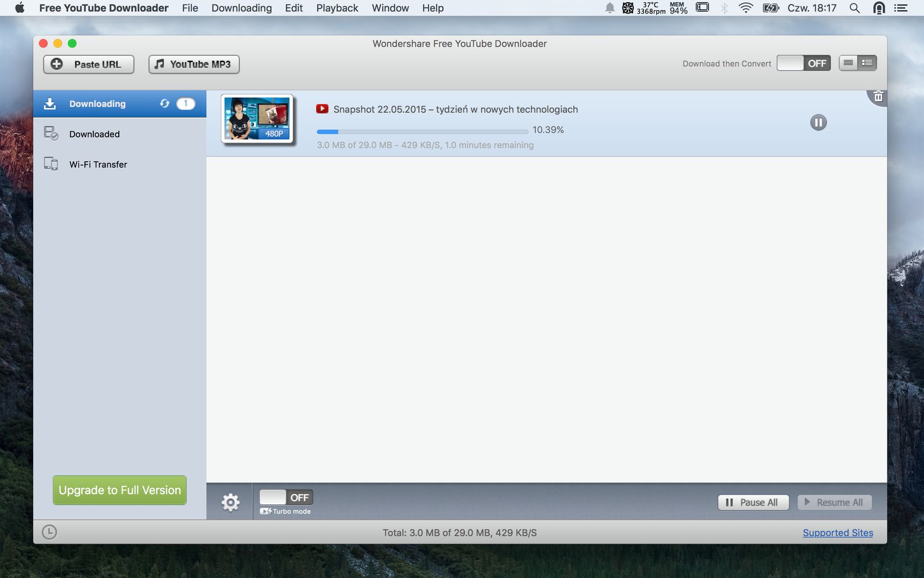Open the Downloaded sidebar tab
Screen dimensions: 924x578
(120, 134)
